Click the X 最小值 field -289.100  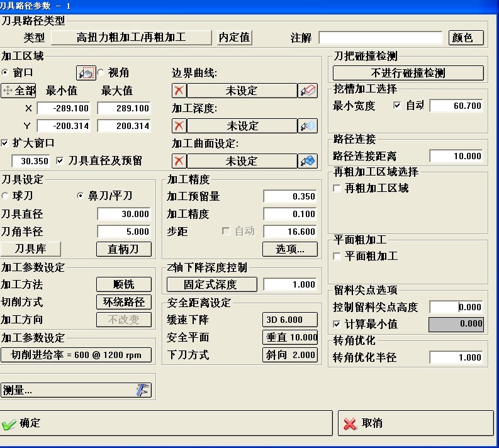tap(64, 108)
